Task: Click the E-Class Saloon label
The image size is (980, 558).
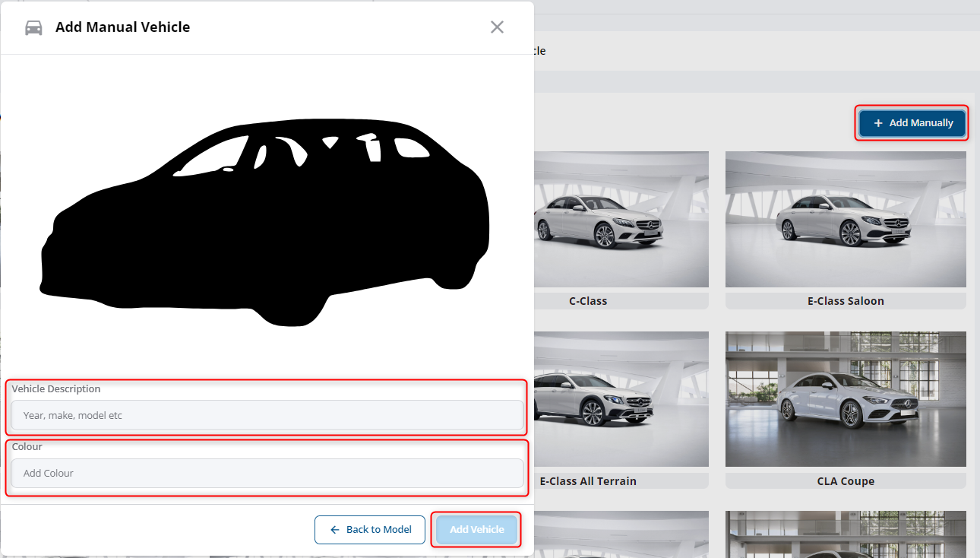Action: (846, 301)
